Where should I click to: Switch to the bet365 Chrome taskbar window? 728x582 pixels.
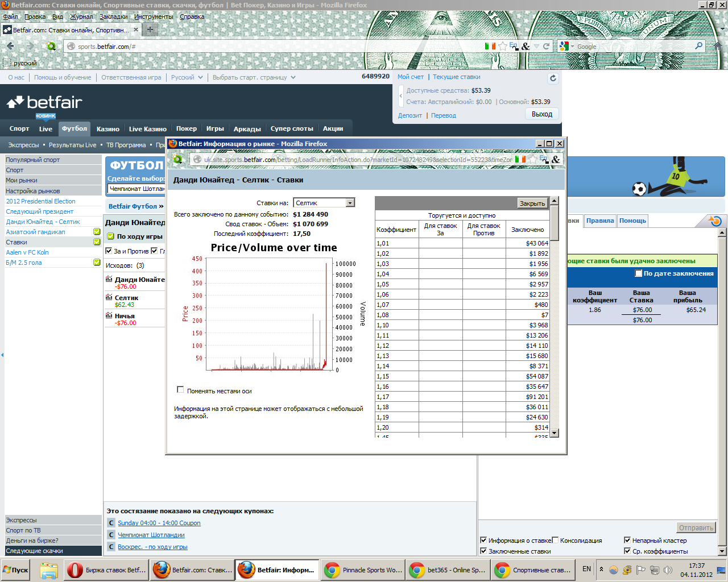pyautogui.click(x=449, y=570)
